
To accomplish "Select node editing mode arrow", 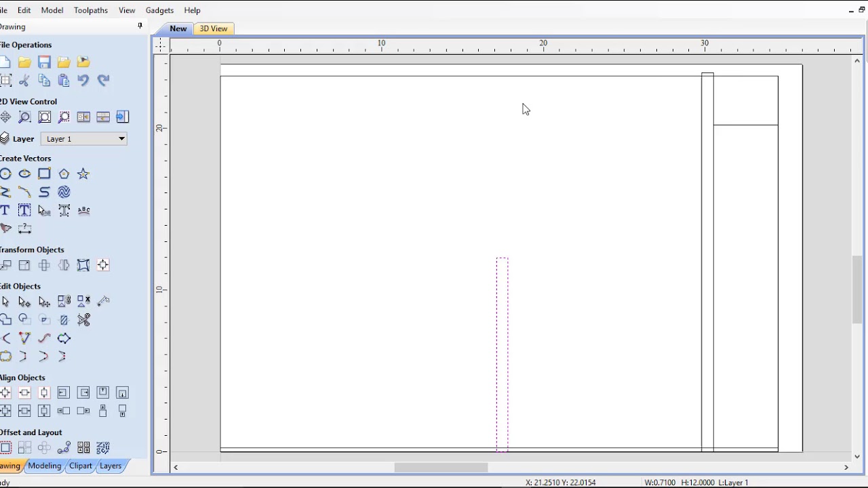I will tap(24, 302).
